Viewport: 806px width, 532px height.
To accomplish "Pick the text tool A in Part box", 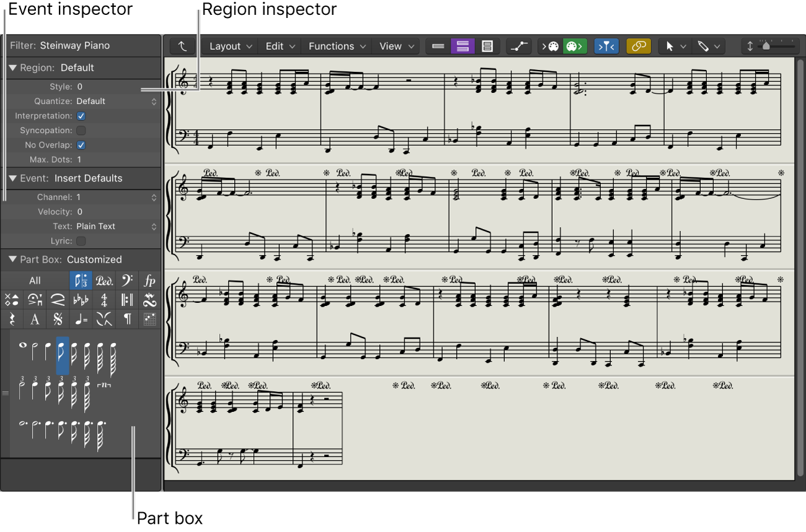I will [x=34, y=319].
